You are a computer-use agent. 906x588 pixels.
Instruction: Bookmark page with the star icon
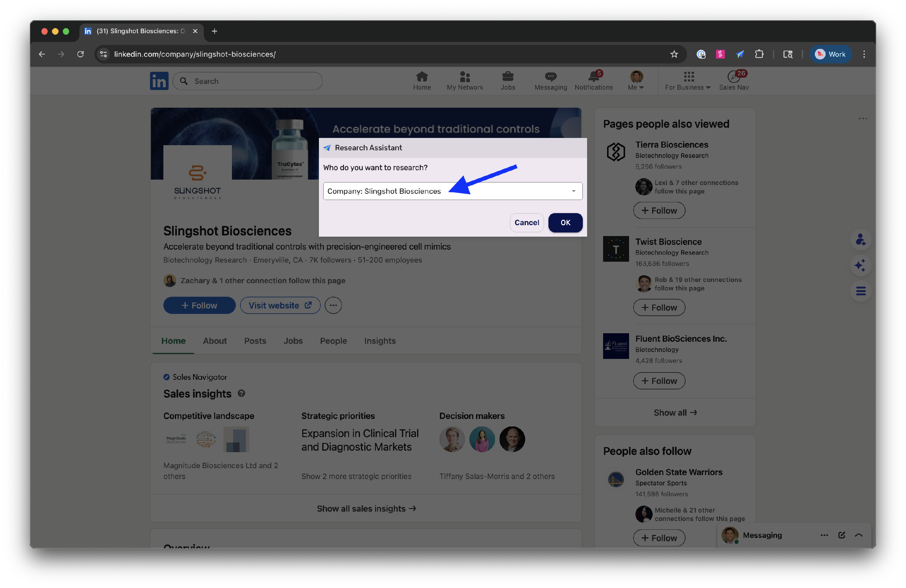pyautogui.click(x=674, y=54)
